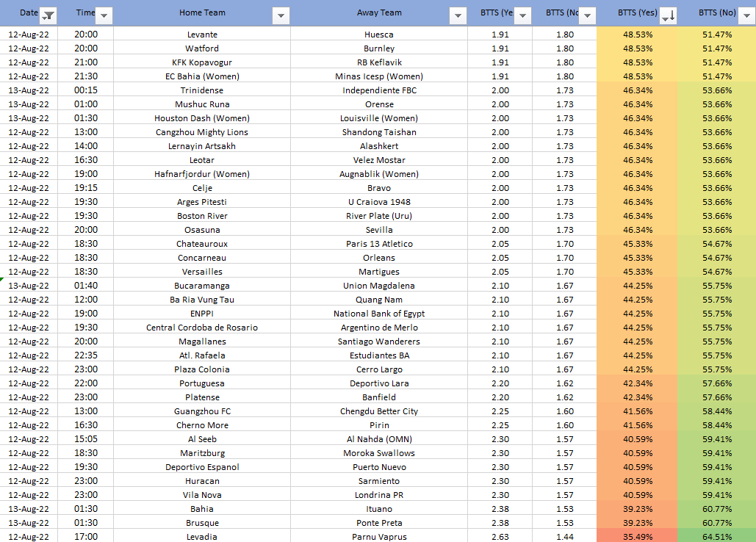This screenshot has height=542, width=756.
Task: Select the Watford cell
Action: click(202, 48)
